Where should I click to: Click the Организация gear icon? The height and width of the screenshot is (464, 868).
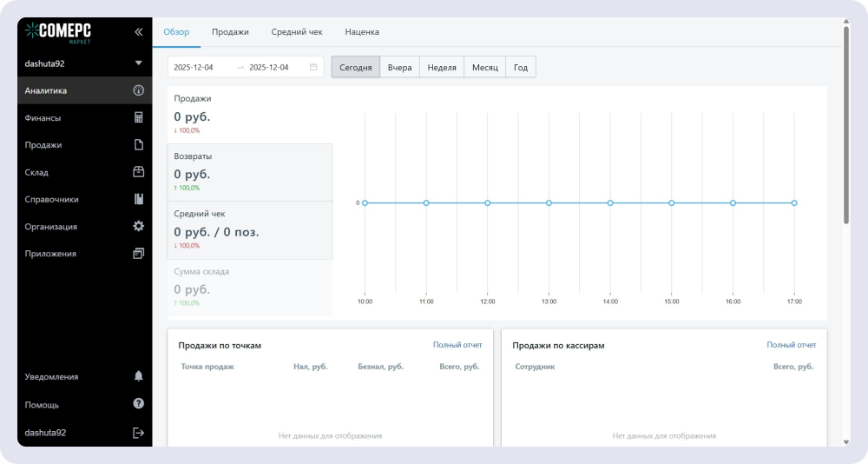pos(138,226)
